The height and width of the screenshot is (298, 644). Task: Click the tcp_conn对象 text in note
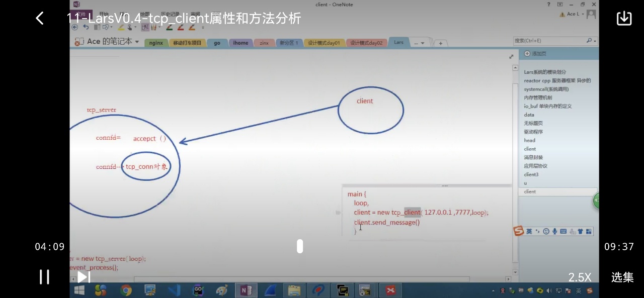coord(146,166)
